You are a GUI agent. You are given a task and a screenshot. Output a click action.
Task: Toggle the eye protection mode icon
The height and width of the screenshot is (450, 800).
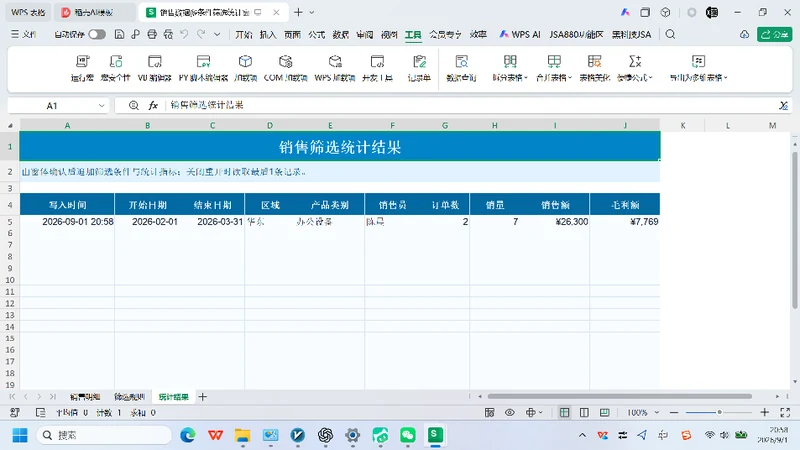coord(510,412)
